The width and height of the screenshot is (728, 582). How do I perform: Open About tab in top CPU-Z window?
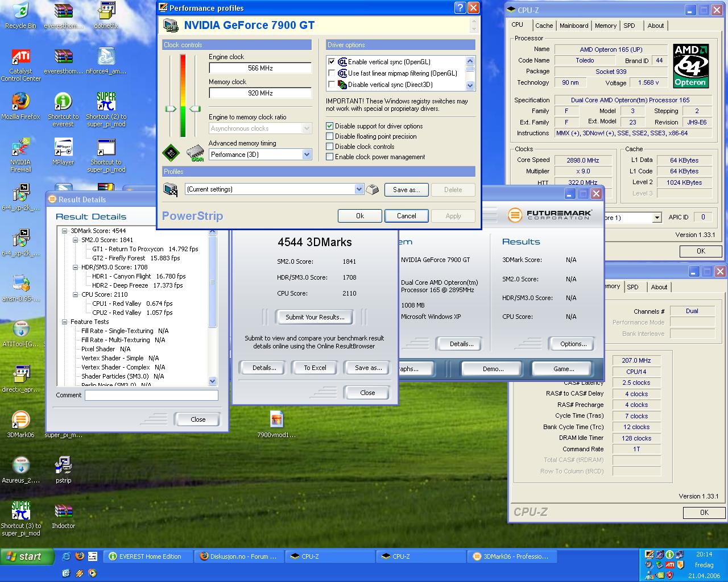pos(655,26)
